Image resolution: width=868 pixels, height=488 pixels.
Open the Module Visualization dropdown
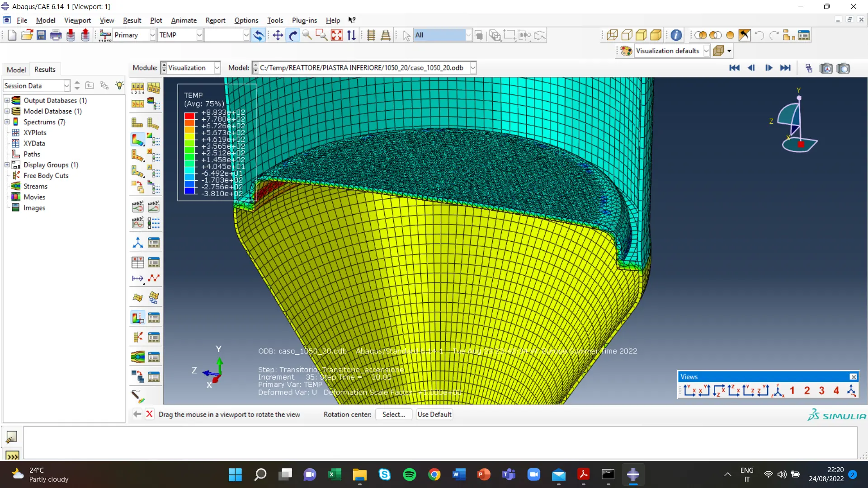pos(217,68)
